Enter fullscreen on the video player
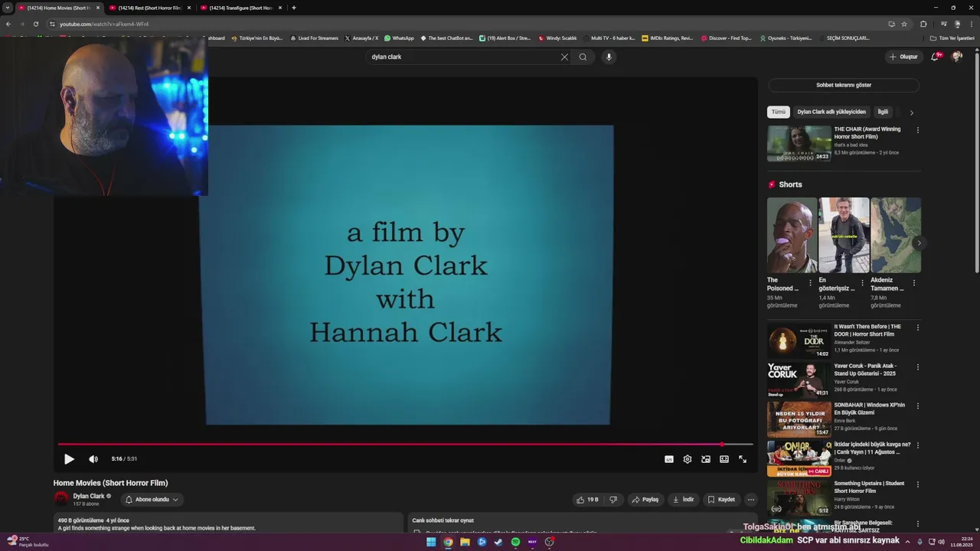This screenshot has width=980, height=551. 743,459
